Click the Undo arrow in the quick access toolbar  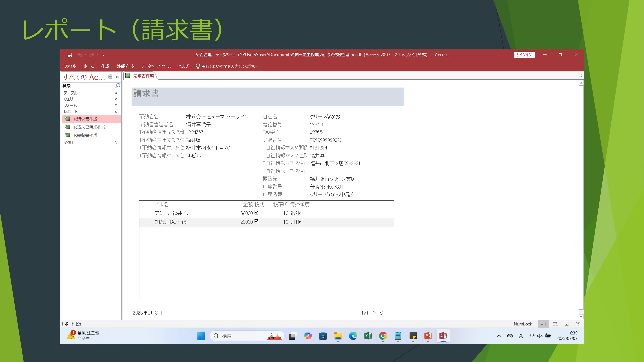point(80,55)
